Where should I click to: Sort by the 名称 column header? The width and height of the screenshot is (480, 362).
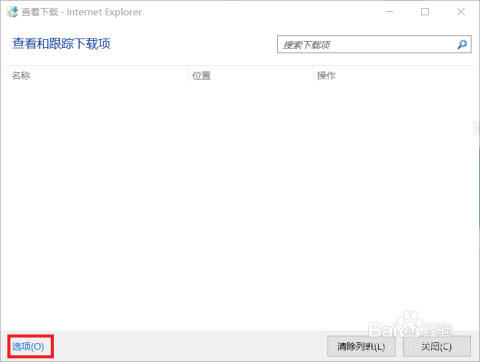21,76
